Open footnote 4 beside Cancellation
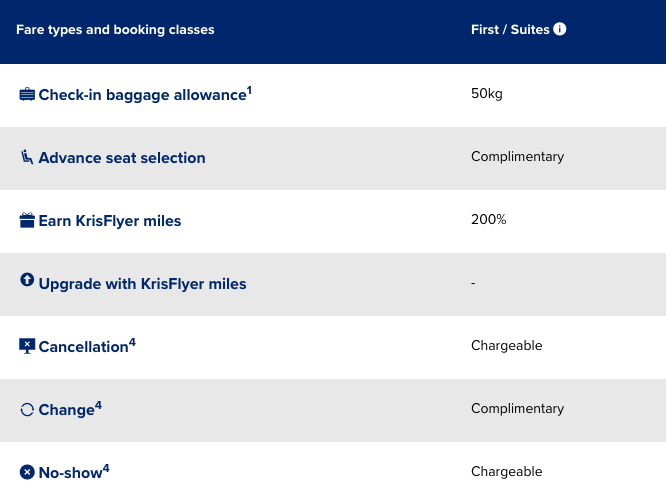666x496 pixels. [x=132, y=342]
